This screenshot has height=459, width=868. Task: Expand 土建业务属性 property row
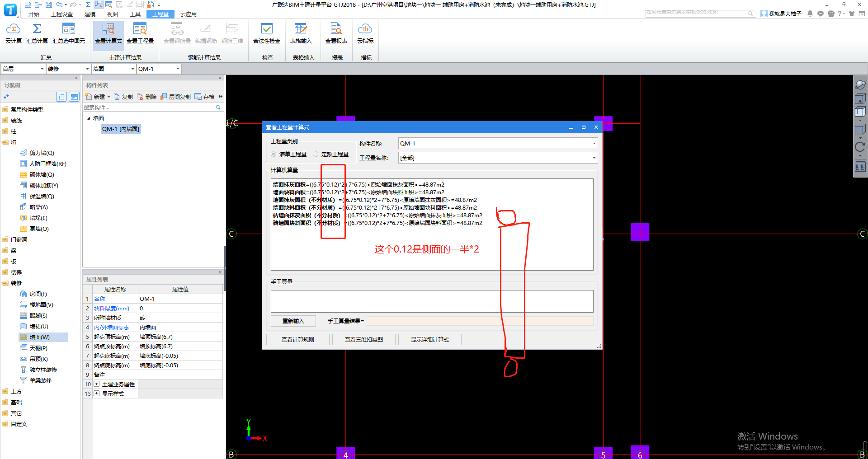(x=96, y=384)
